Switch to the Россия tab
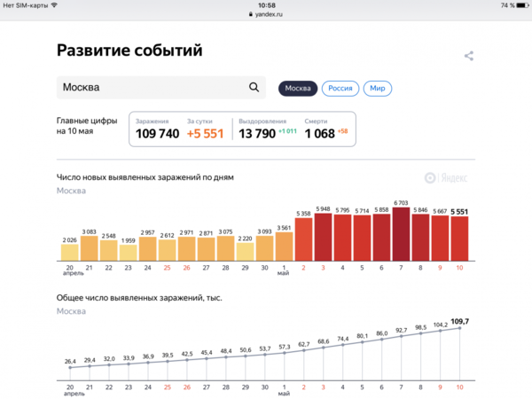The height and width of the screenshot is (399, 532). (x=340, y=88)
